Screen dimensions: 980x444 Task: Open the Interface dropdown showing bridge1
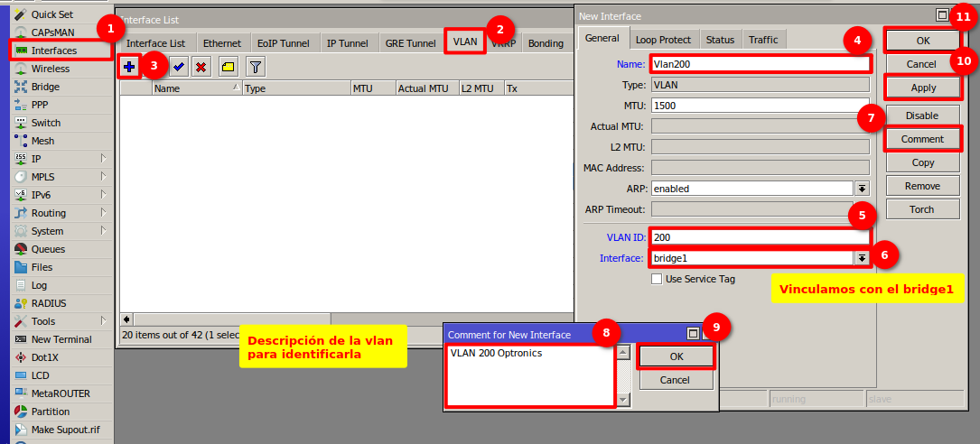862,258
